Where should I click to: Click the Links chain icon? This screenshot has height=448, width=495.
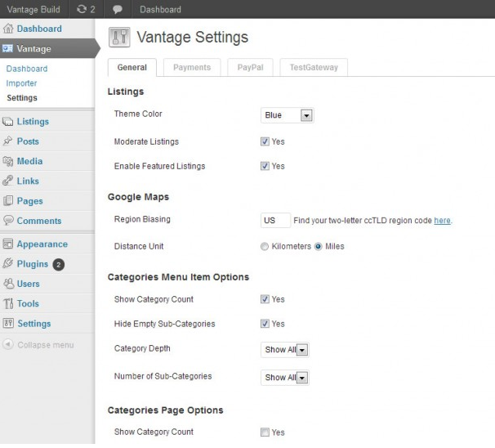pyautogui.click(x=8, y=181)
